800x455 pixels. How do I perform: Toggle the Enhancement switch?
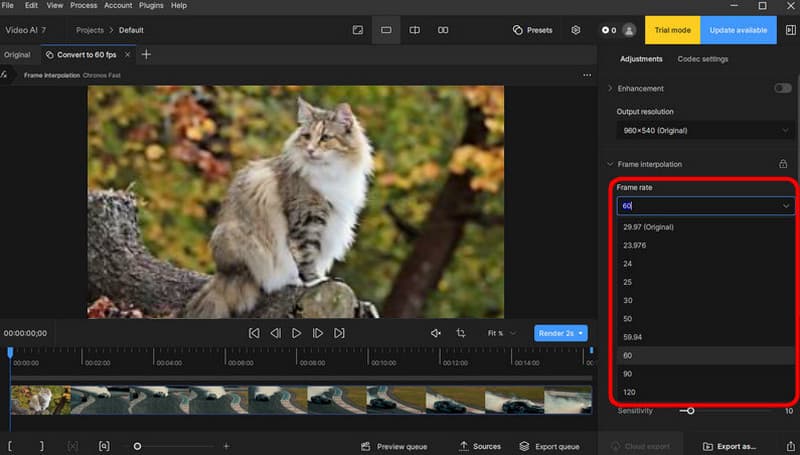[x=783, y=88]
